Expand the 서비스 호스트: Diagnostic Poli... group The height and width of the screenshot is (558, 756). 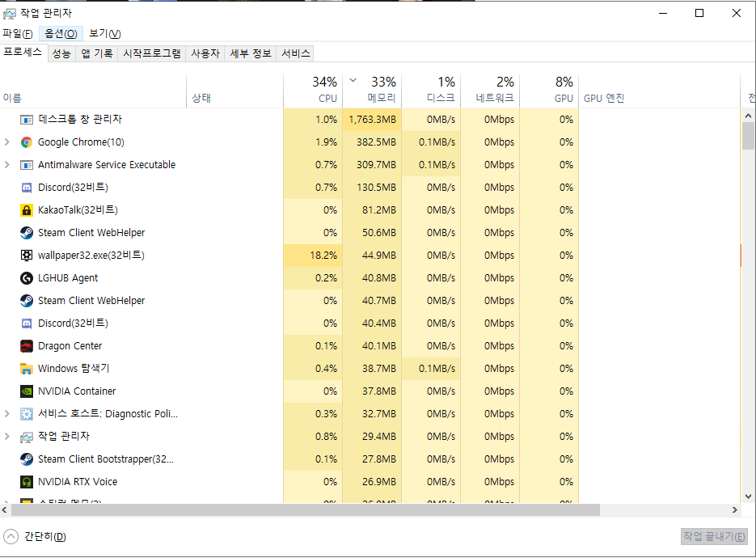[x=6, y=414]
